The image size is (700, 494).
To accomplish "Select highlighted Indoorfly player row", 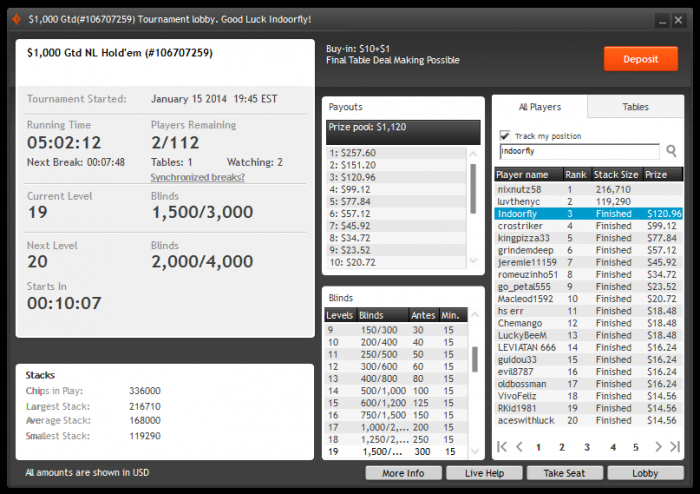I will point(588,214).
